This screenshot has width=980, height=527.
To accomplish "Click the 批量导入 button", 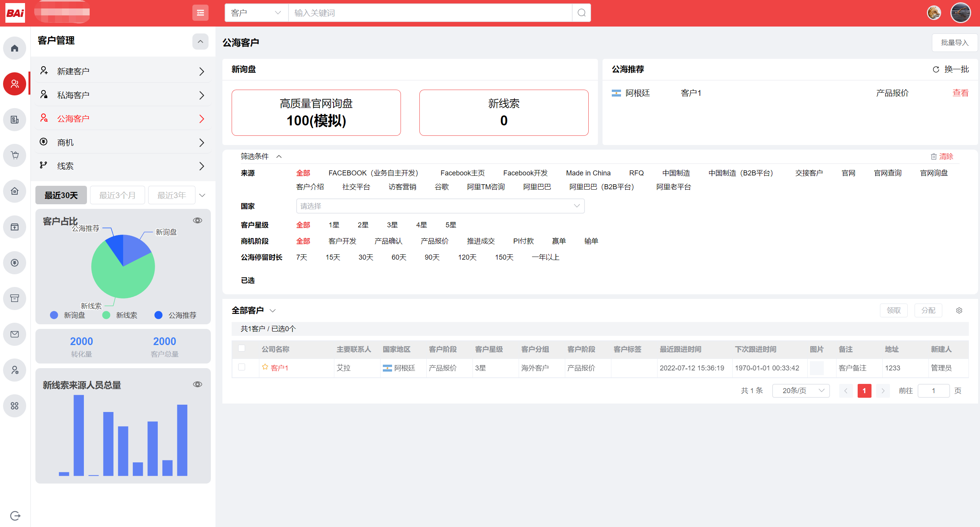I will (x=955, y=43).
